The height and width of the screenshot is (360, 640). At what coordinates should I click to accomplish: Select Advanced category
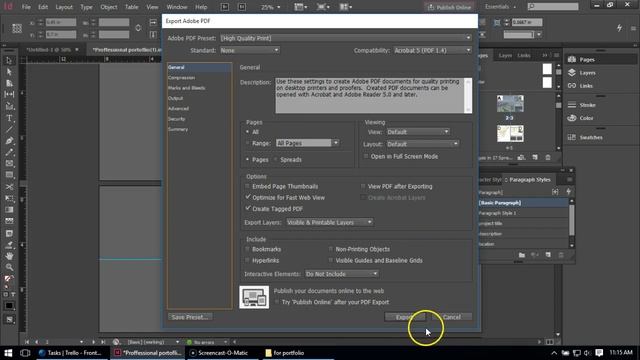(x=178, y=109)
